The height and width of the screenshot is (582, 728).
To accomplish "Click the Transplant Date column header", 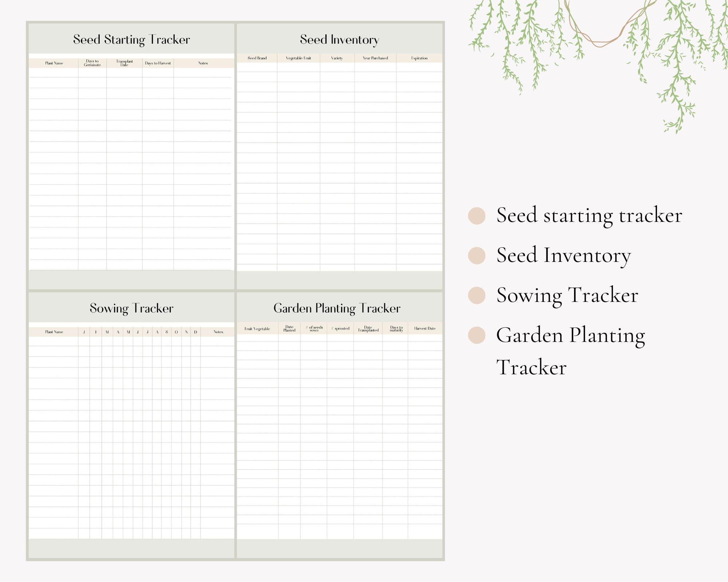I will pos(124,63).
